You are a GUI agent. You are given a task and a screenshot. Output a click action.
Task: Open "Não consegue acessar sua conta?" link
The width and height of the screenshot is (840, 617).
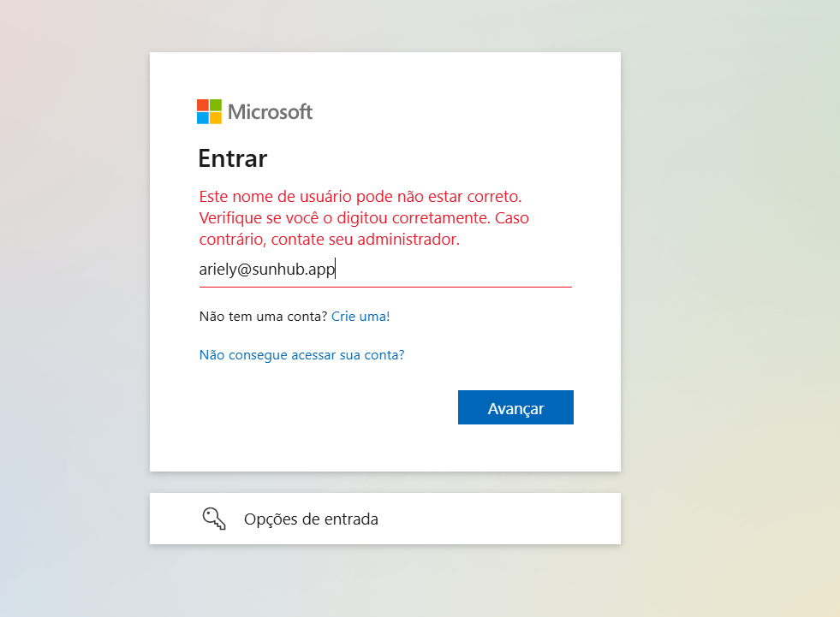point(301,354)
